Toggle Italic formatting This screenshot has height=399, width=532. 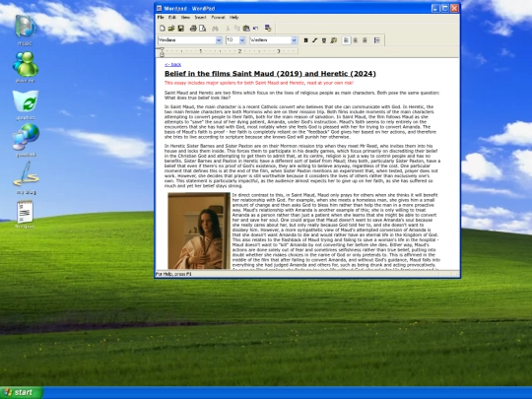tap(315, 40)
